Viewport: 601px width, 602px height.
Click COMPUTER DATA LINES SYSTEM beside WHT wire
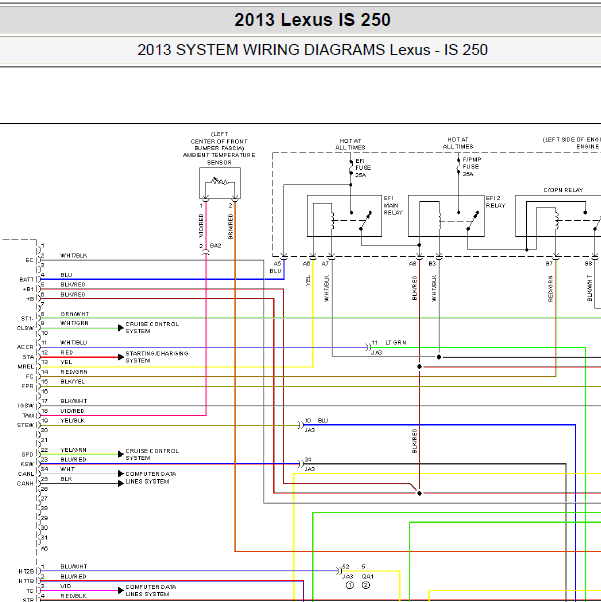tap(151, 478)
